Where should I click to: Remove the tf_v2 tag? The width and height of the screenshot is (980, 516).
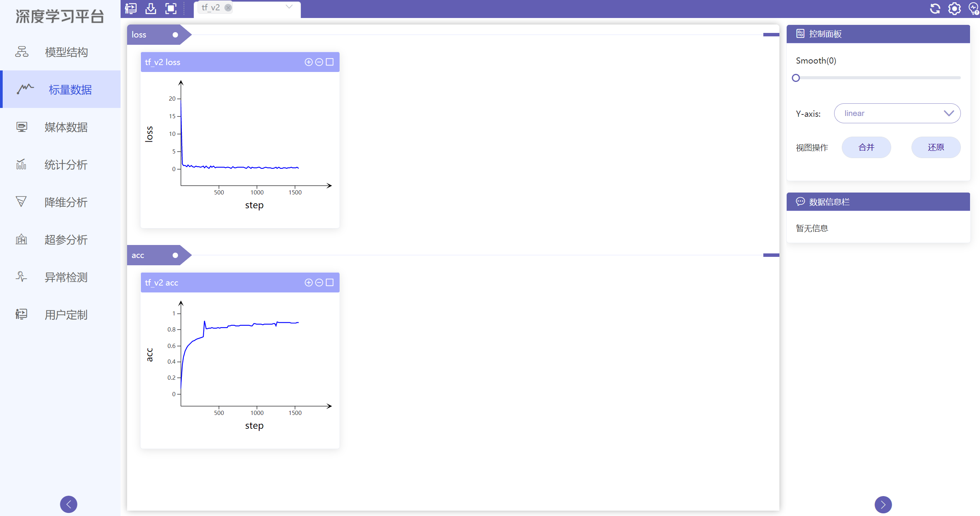[x=228, y=8]
